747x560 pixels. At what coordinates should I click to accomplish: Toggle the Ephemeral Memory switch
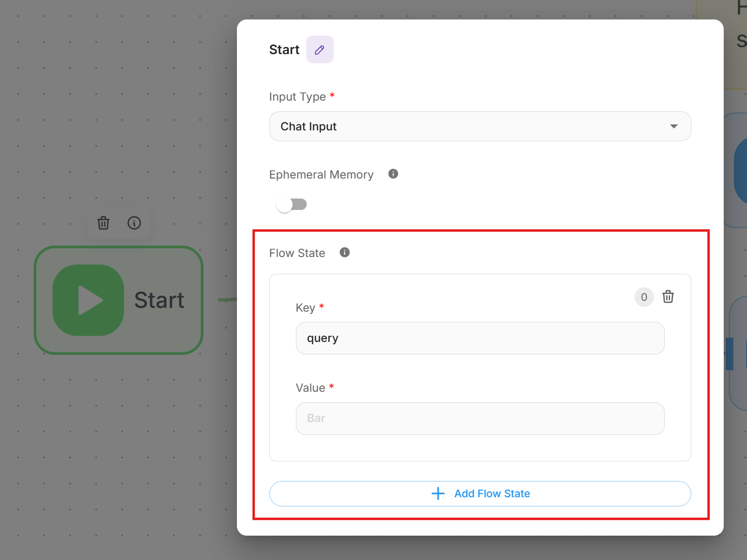pos(292,205)
